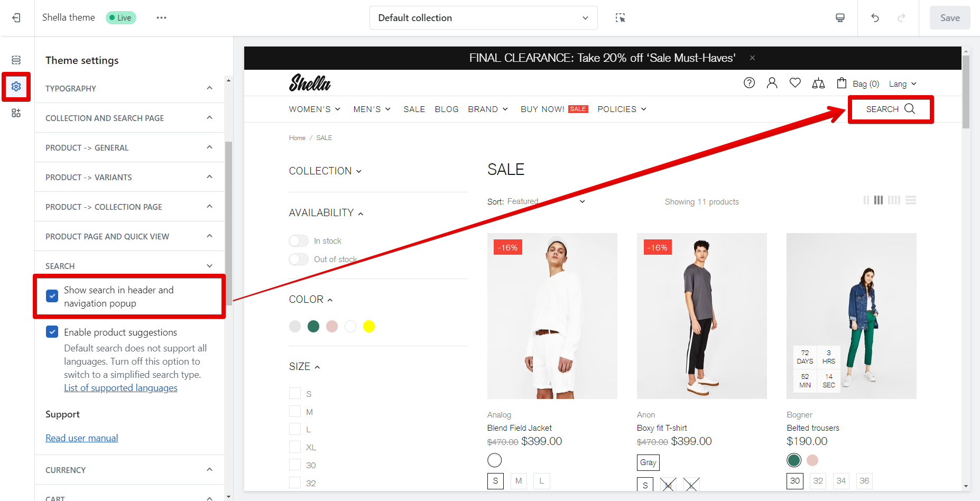Open the App embeds sidebar icon
Viewport: 980px width, 501px height.
tap(16, 113)
